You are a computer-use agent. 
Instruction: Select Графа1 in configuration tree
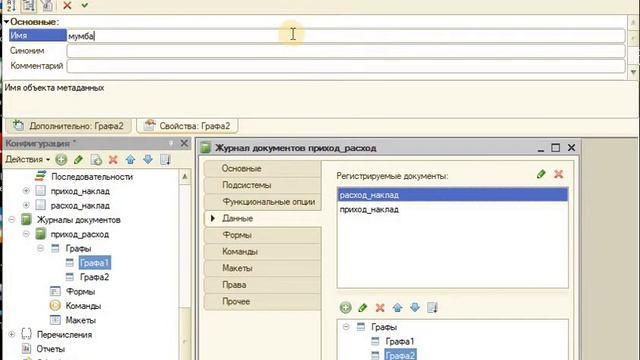click(94, 263)
